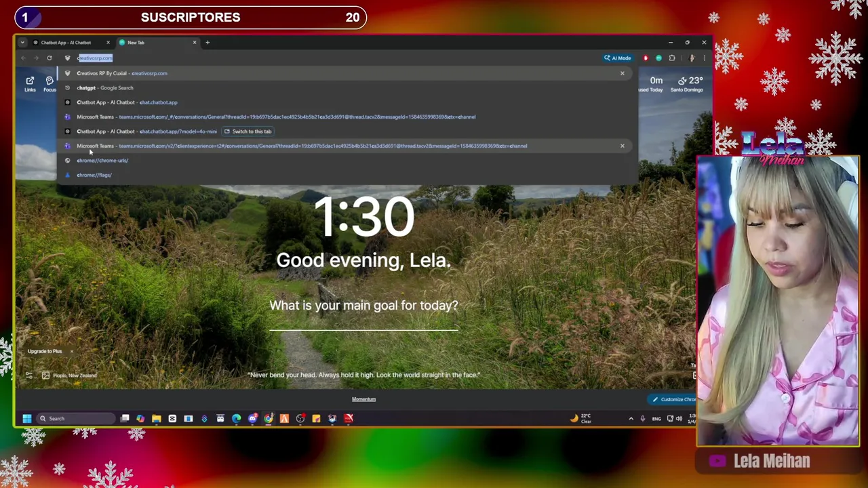Click the 1:30 clock display
Viewport: 868px width, 488px height.
click(x=363, y=218)
